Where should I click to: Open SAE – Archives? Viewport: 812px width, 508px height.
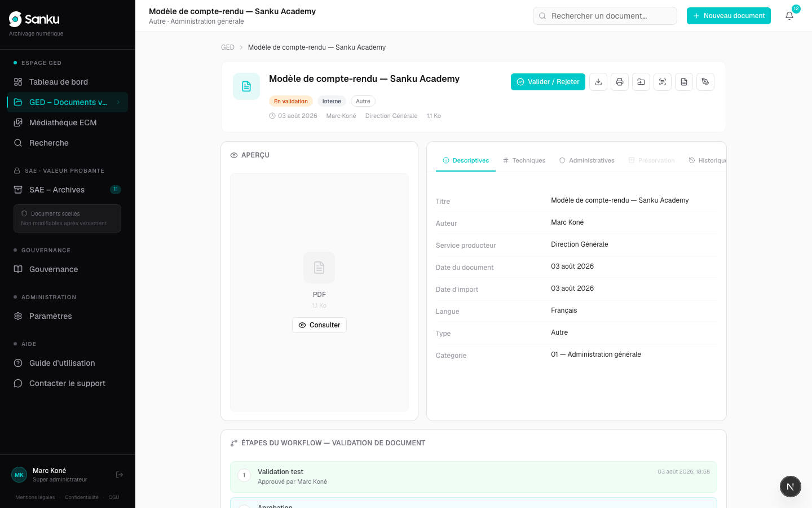(x=68, y=190)
